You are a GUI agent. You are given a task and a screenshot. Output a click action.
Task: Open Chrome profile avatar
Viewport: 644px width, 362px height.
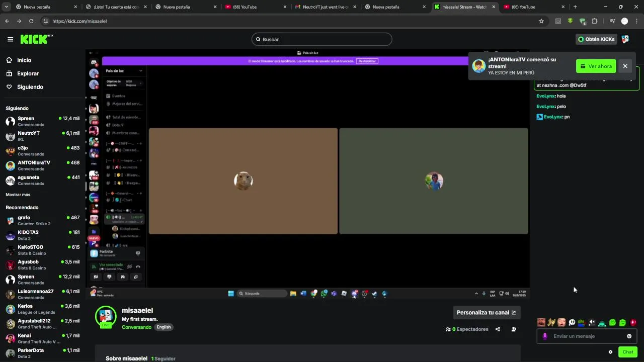point(624,21)
